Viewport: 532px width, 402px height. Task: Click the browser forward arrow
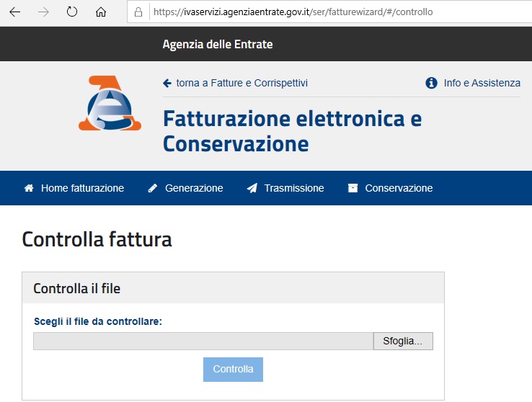43,12
